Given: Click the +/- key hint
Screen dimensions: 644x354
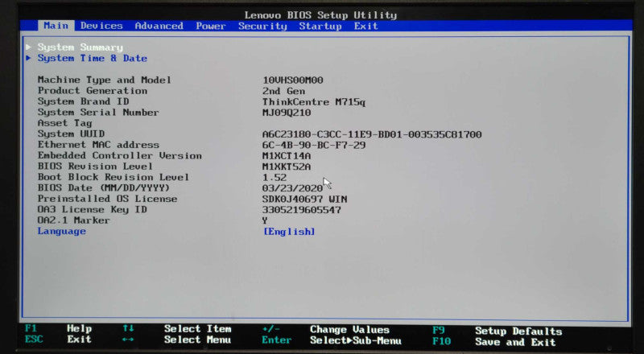Looking at the screenshot, I should point(271,329).
